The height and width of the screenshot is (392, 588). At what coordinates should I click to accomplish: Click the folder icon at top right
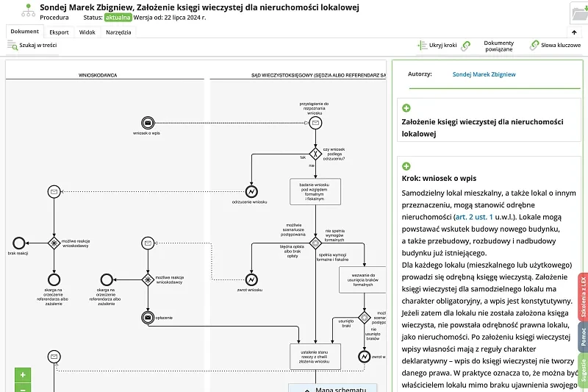click(x=579, y=13)
